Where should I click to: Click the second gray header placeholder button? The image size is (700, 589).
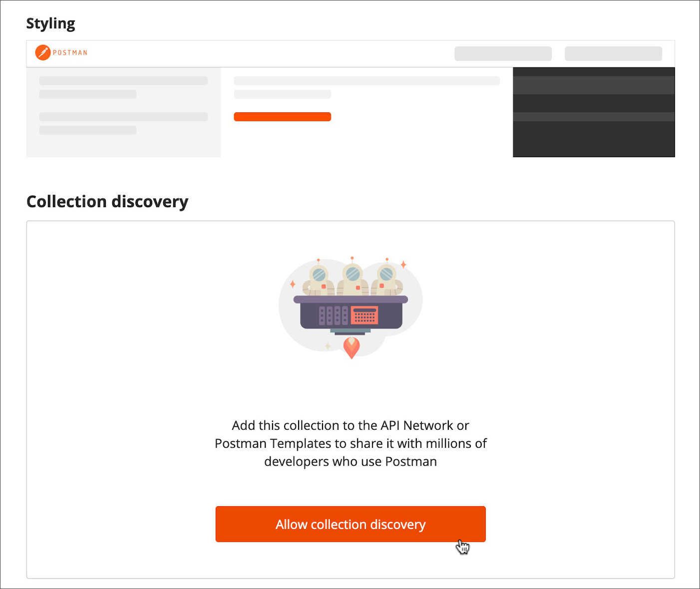(x=613, y=53)
